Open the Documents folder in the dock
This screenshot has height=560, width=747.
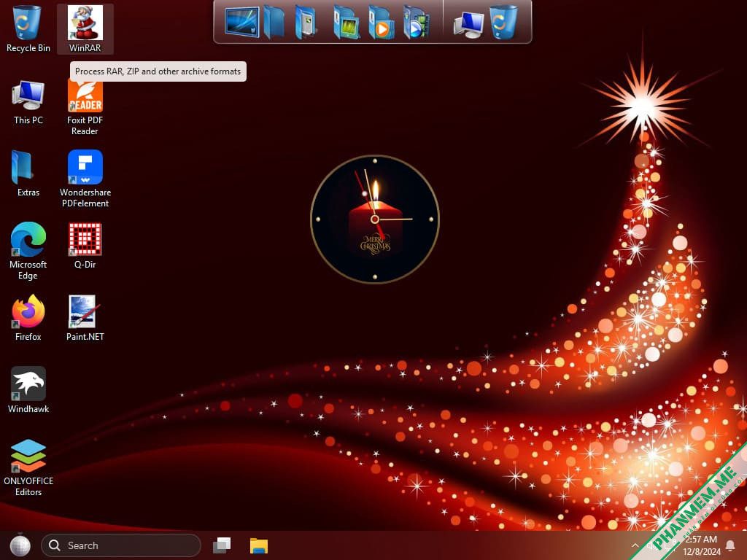pyautogui.click(x=306, y=22)
